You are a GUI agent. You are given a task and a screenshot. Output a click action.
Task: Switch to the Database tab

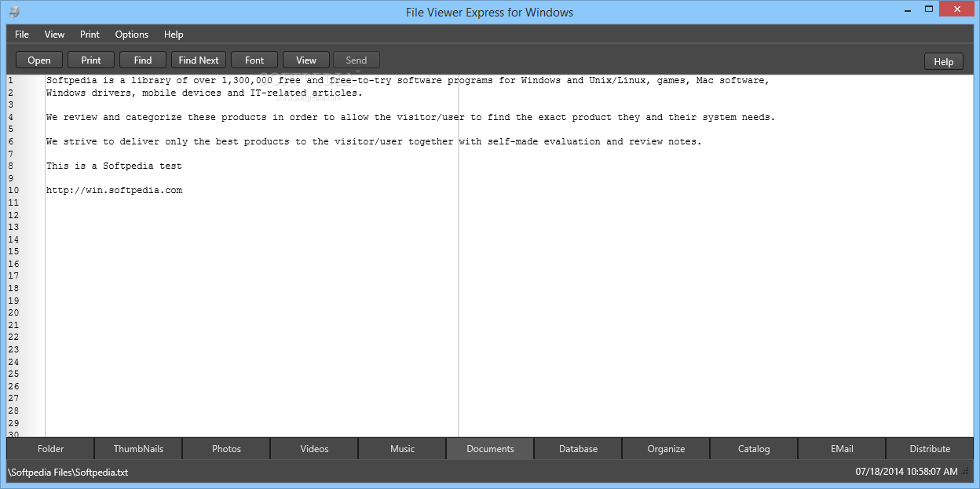tap(579, 449)
